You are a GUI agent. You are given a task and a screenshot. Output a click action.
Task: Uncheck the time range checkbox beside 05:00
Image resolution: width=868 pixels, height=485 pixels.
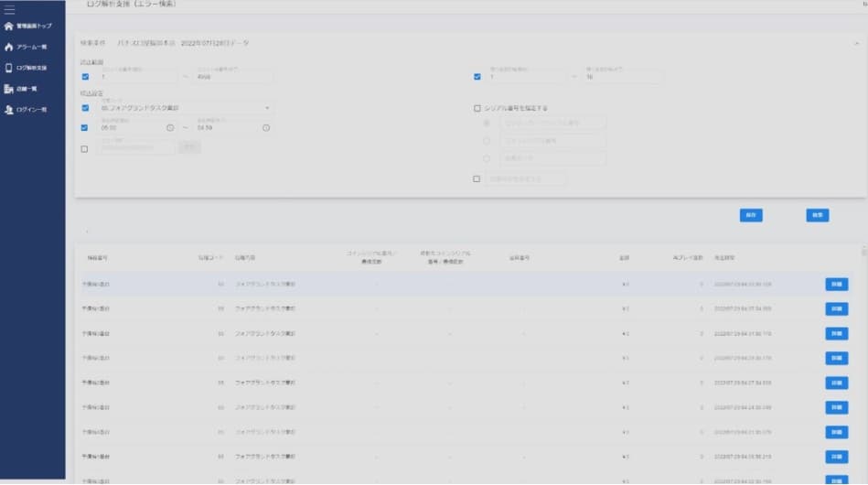click(85, 127)
